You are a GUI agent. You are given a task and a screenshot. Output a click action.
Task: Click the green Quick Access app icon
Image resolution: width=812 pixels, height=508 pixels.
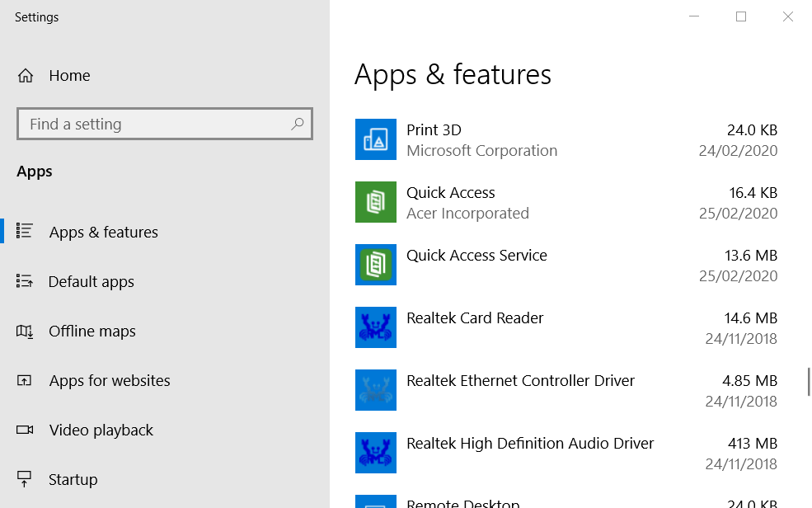click(x=375, y=202)
